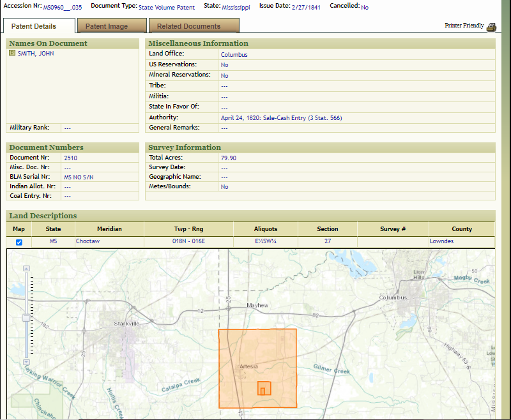
Task: Select the Patent Details tab
Action: pos(33,26)
